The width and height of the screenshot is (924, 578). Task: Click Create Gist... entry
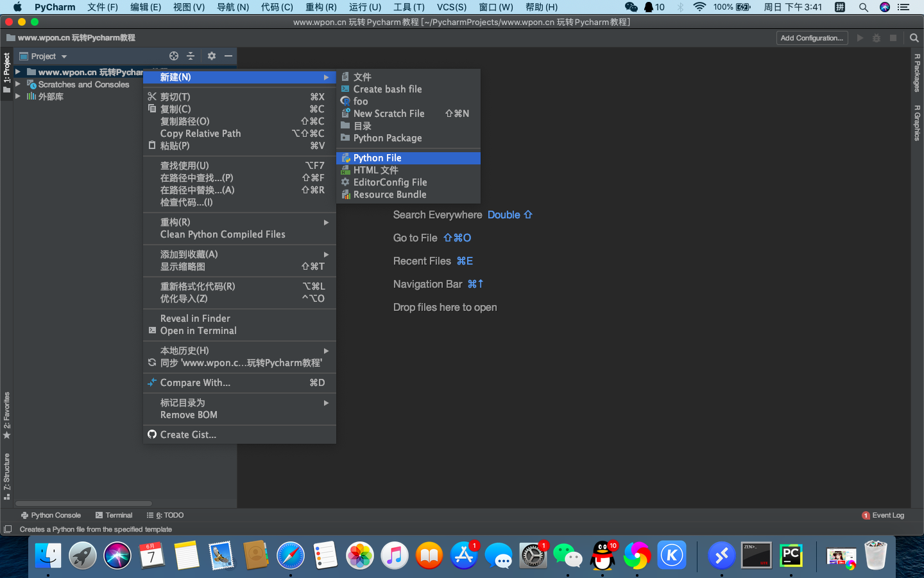239,435
